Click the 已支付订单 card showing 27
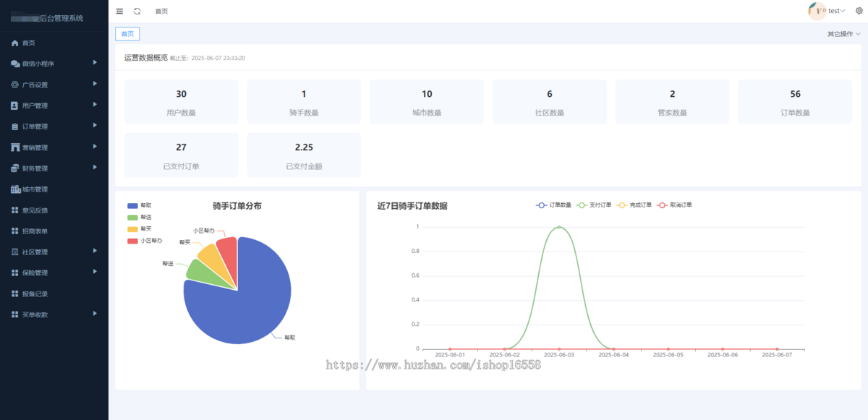The image size is (868, 420). [181, 155]
